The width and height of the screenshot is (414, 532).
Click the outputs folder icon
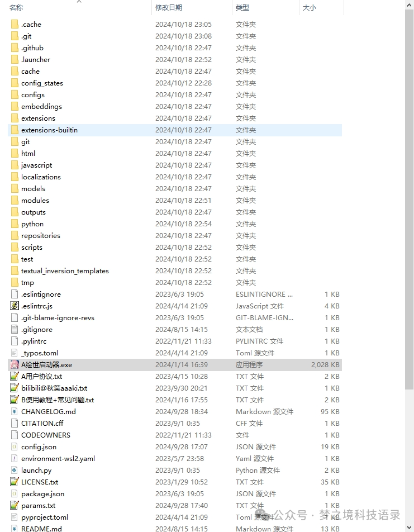[x=15, y=212]
